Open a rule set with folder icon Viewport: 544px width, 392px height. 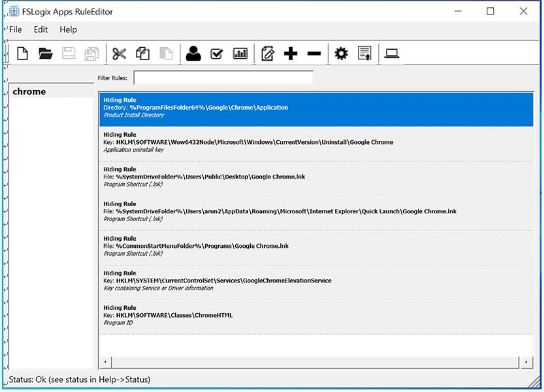[46, 53]
